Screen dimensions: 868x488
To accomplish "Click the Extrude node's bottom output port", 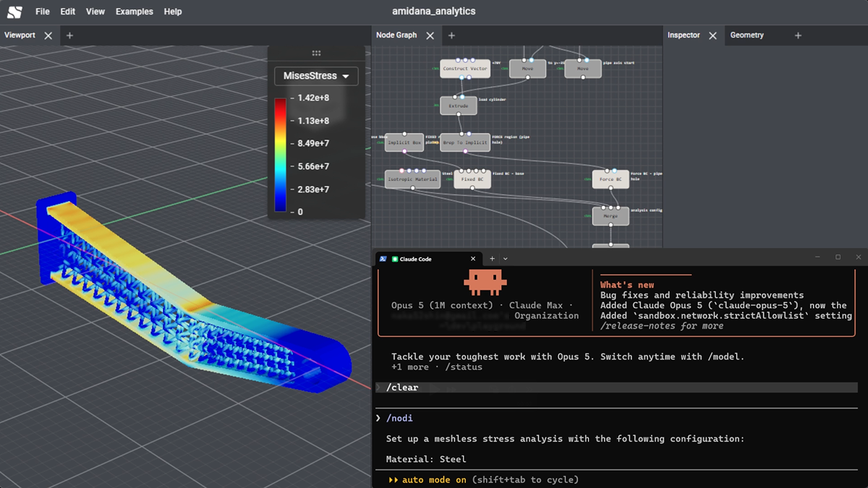I will coord(458,115).
